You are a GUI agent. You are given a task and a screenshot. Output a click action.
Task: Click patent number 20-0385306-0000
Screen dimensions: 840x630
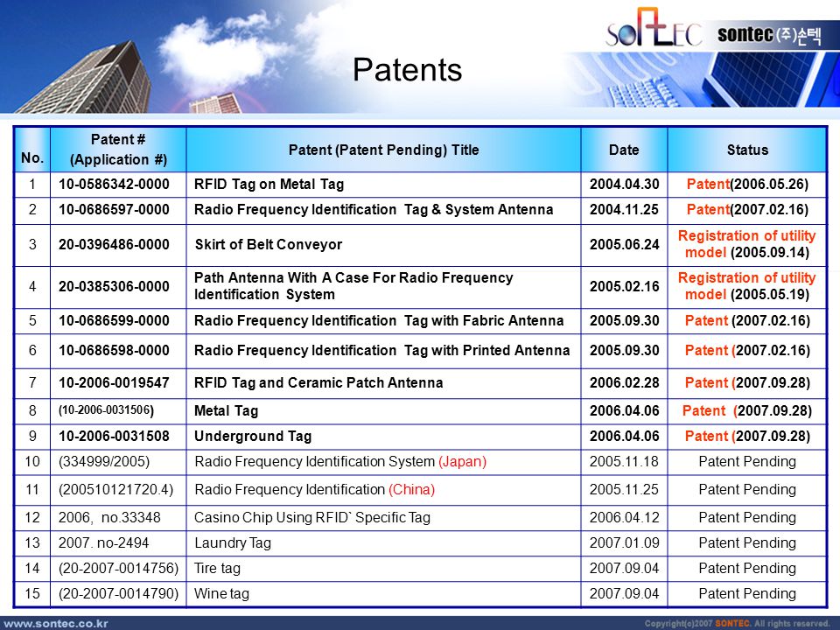114,287
